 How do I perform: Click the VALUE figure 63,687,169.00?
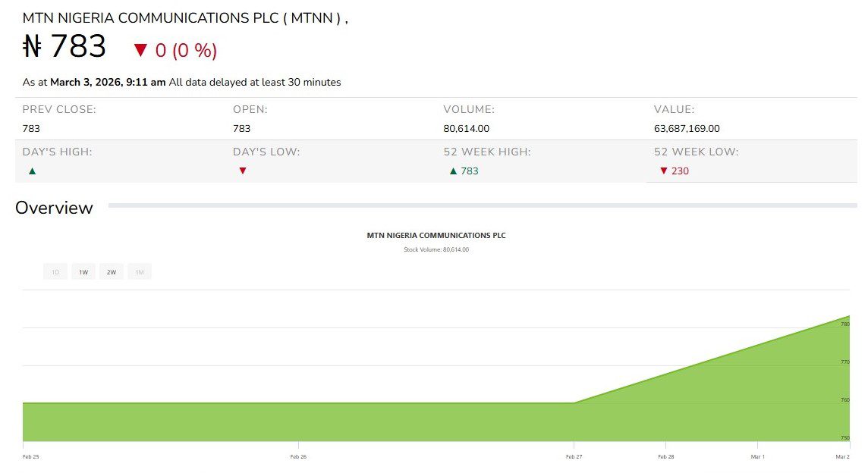687,128
